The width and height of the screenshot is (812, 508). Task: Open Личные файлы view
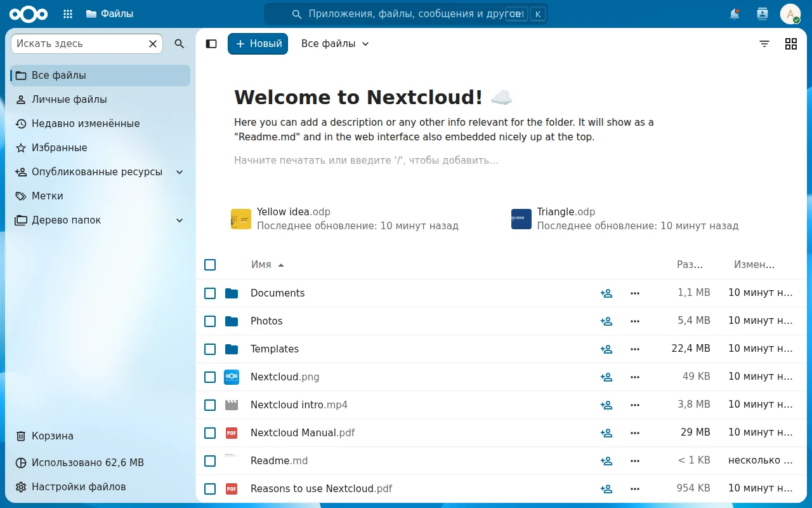[100, 100]
